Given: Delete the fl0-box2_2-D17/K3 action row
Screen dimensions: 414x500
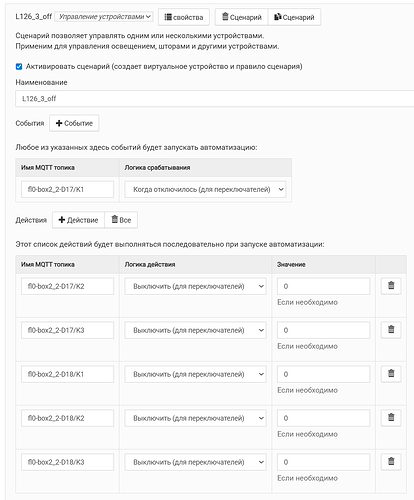Looking at the screenshot, I should (x=391, y=330).
